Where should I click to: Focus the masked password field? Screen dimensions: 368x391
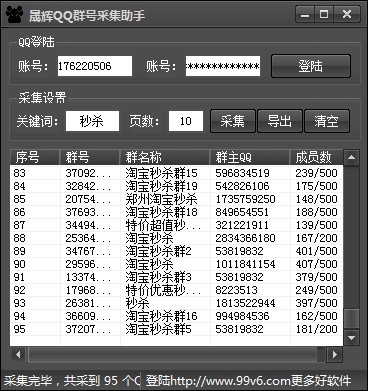223,66
